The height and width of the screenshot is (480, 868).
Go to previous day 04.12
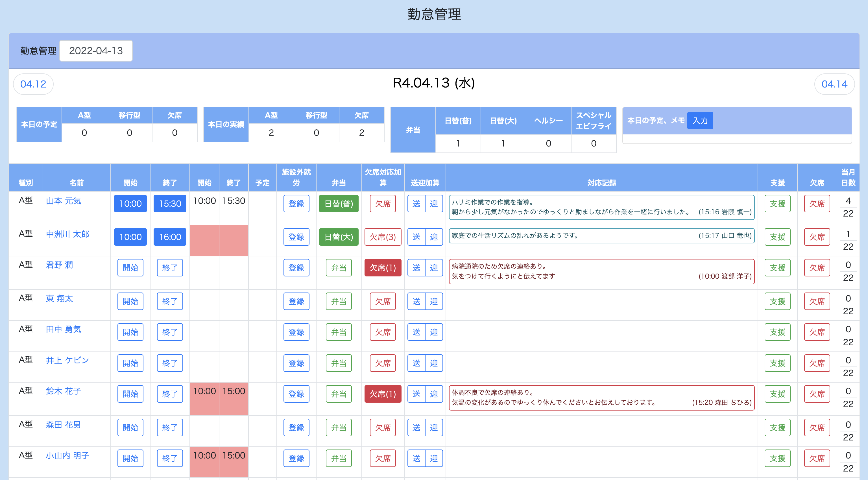tap(33, 84)
